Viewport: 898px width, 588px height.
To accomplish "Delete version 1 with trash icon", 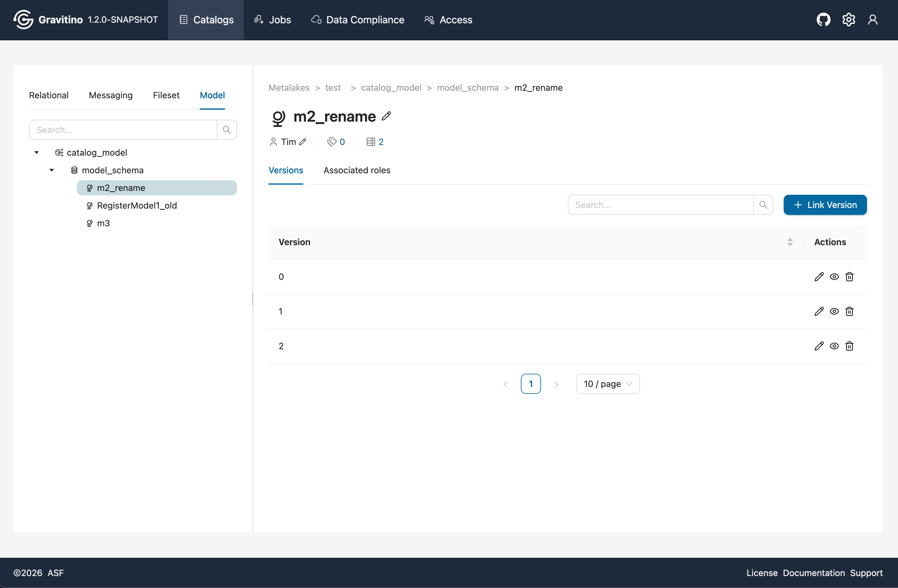I will pos(849,311).
